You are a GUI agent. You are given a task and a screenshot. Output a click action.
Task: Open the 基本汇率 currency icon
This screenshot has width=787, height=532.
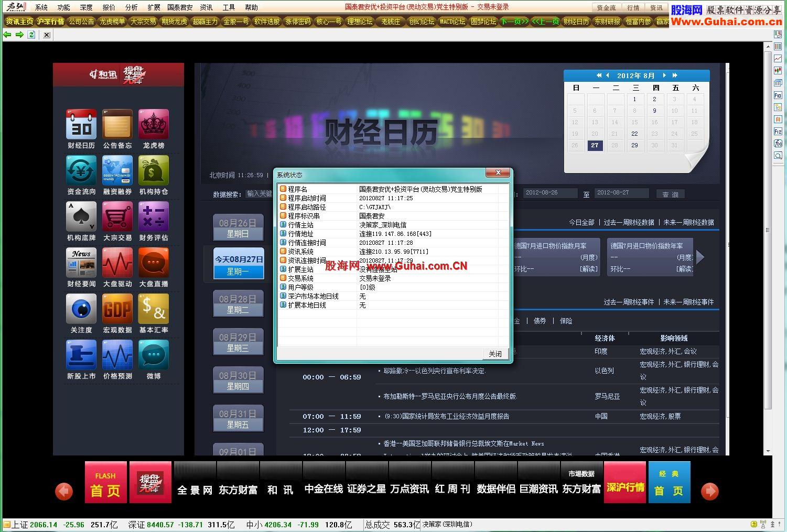(x=154, y=309)
